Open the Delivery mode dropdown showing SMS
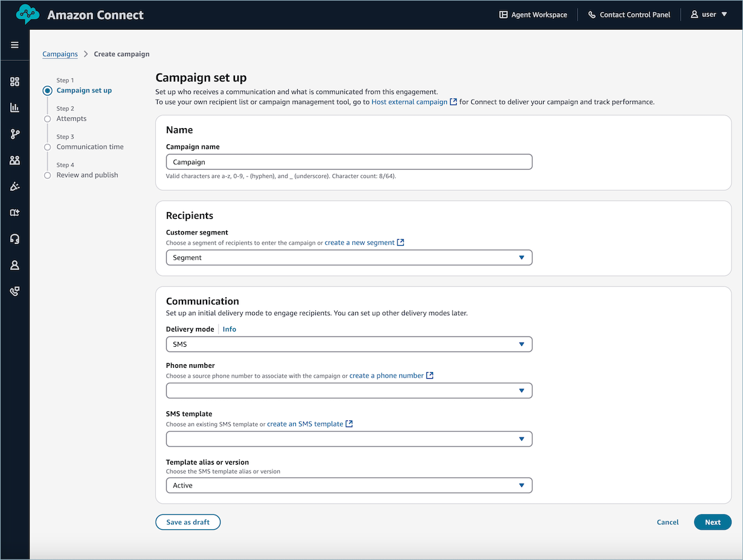This screenshot has height=560, width=743. [349, 344]
